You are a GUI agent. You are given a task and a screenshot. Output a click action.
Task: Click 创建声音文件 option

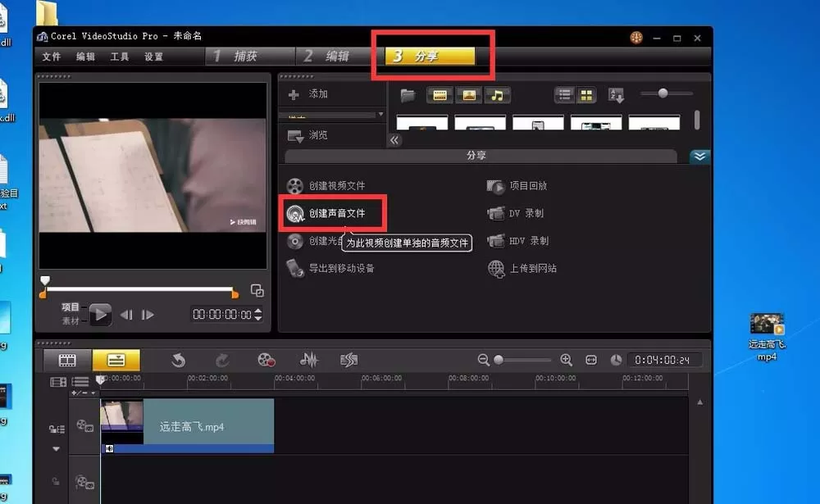point(326,213)
